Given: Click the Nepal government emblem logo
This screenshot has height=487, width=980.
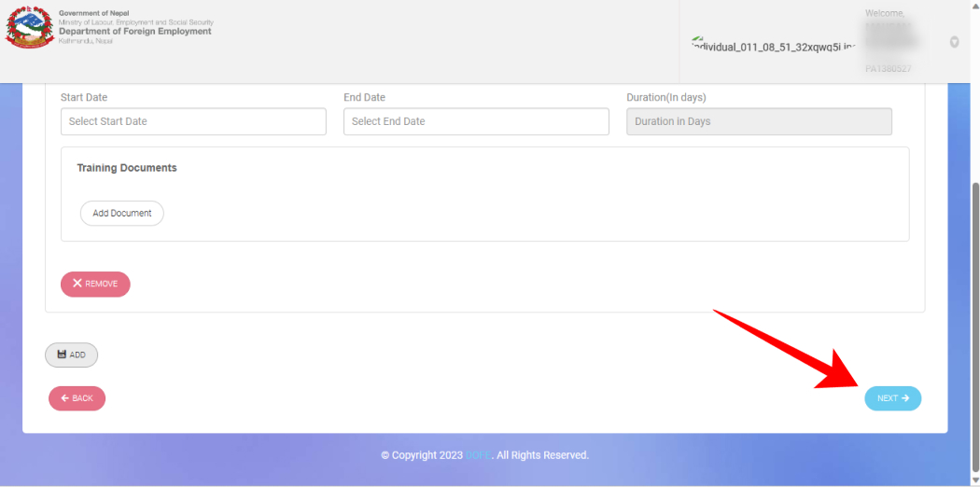Looking at the screenshot, I should pyautogui.click(x=29, y=27).
